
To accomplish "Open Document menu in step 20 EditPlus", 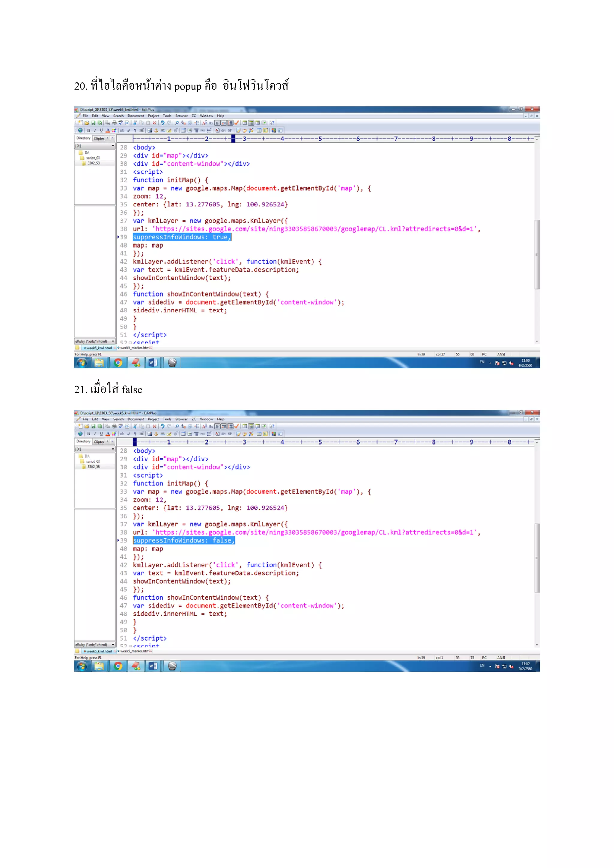I will (x=136, y=116).
